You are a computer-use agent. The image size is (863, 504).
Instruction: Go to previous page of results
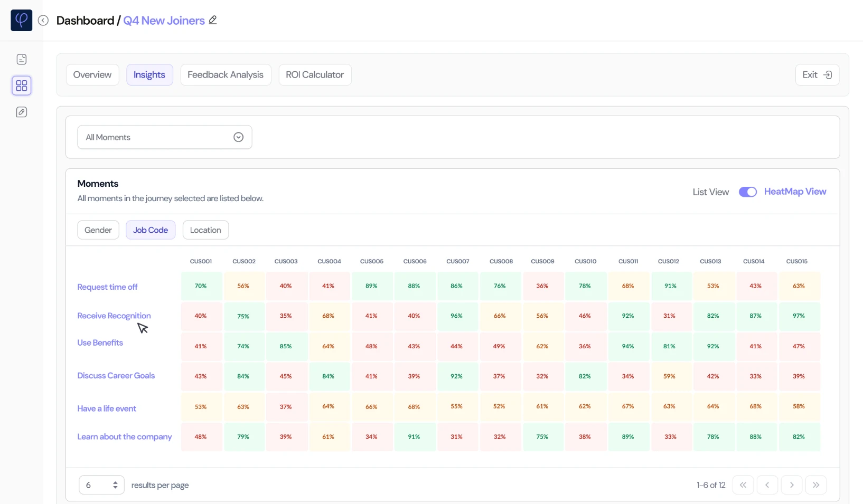click(x=767, y=485)
